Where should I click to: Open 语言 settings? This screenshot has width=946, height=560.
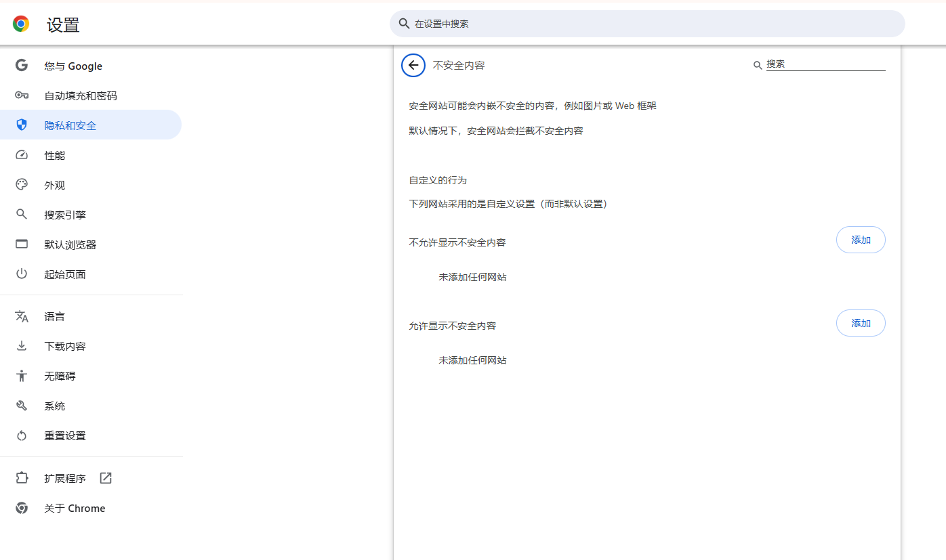pos(91,316)
